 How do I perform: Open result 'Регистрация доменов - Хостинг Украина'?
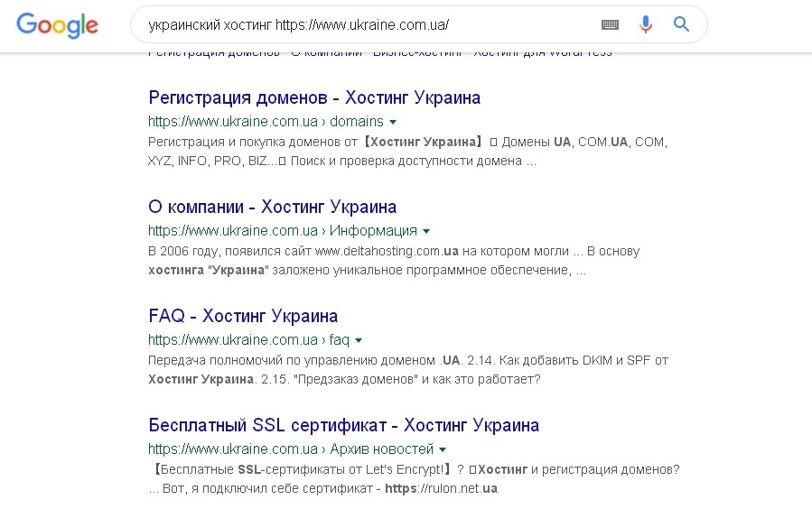[314, 97]
